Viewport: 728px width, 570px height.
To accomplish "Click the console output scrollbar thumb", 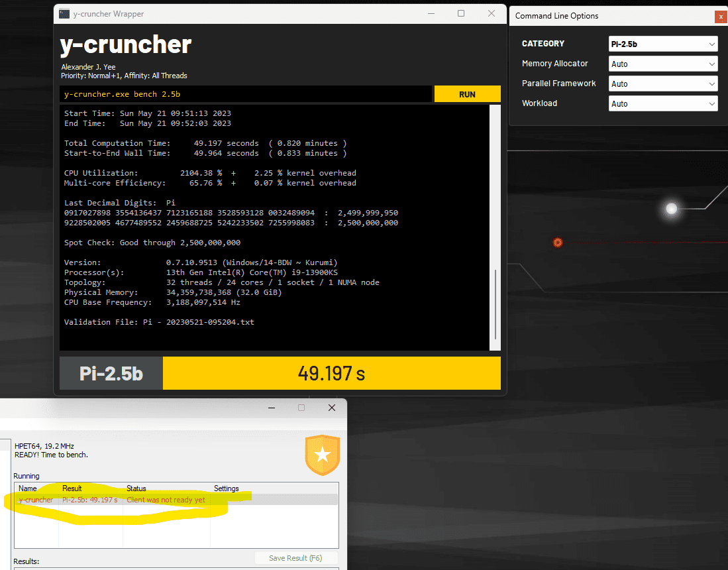I will (495, 304).
